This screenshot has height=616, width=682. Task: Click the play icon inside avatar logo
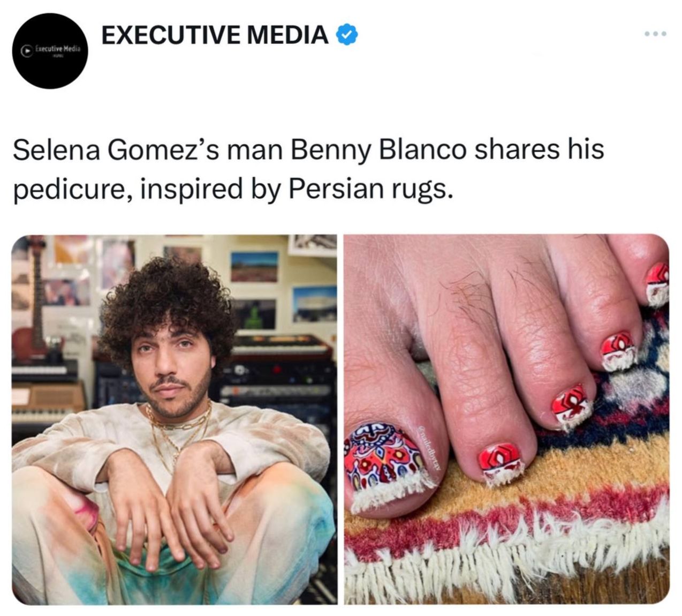[x=24, y=50]
